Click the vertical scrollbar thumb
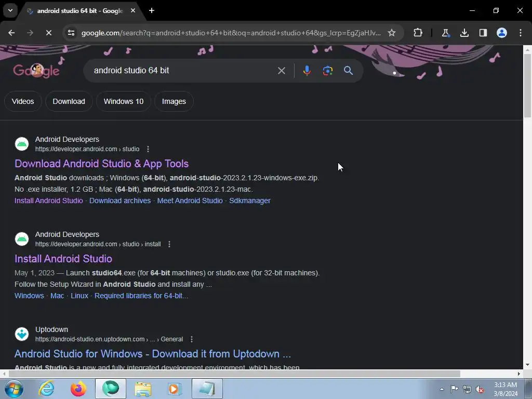Image resolution: width=532 pixels, height=399 pixels. (x=527, y=86)
